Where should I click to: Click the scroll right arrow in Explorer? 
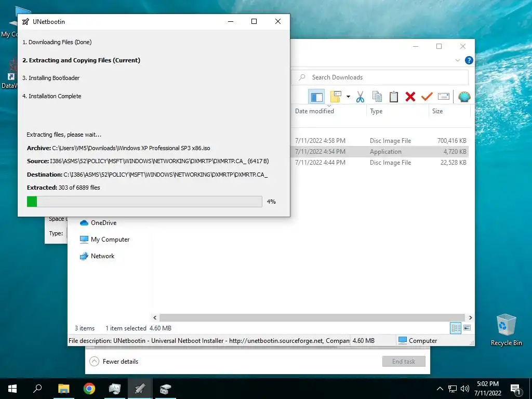(x=470, y=317)
